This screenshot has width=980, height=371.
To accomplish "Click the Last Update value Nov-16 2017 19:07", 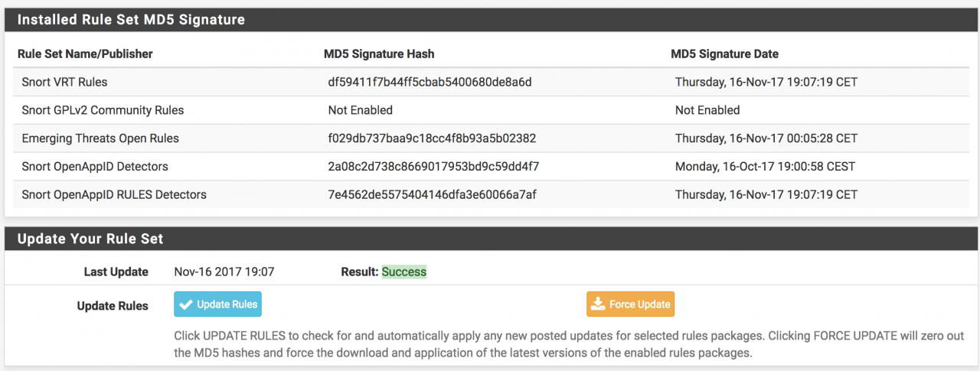I will pos(224,272).
